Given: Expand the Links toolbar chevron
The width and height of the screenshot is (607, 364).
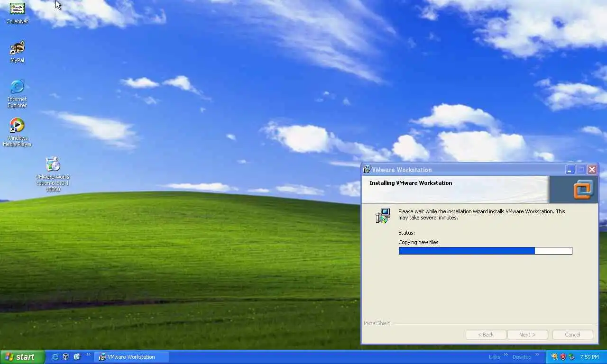Looking at the screenshot, I should click(x=506, y=355).
